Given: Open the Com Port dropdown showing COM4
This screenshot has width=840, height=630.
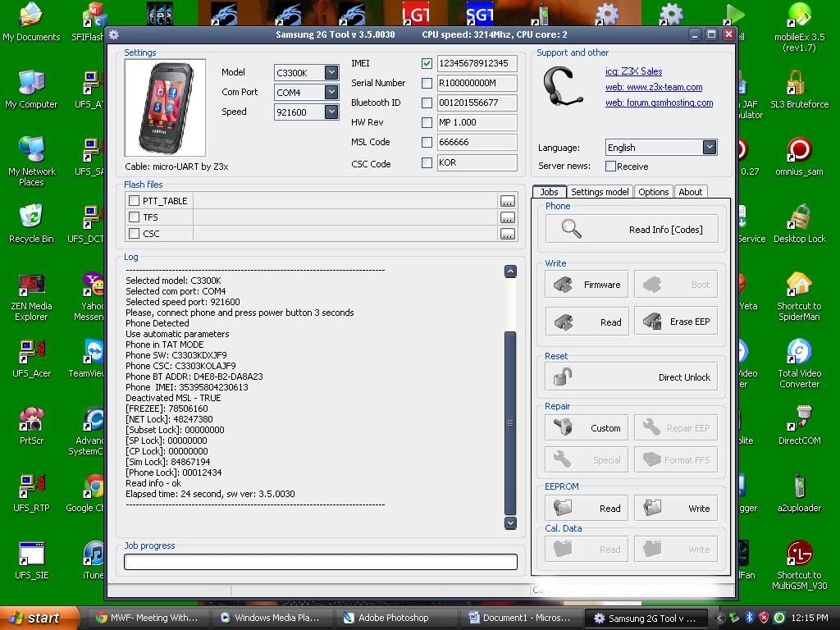Looking at the screenshot, I should pos(331,92).
